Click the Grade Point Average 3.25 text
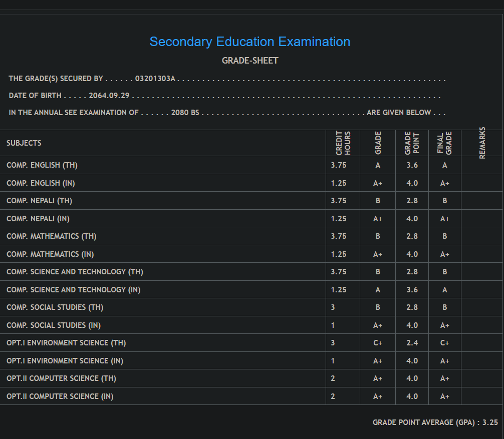Screen dimensions: 504x439 435,422
